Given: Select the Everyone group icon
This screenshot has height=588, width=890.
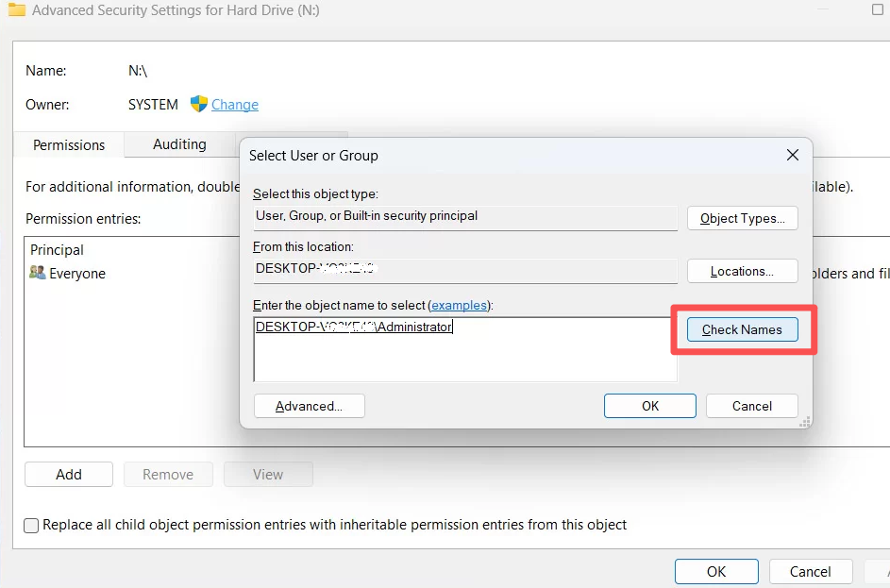Looking at the screenshot, I should point(38,273).
